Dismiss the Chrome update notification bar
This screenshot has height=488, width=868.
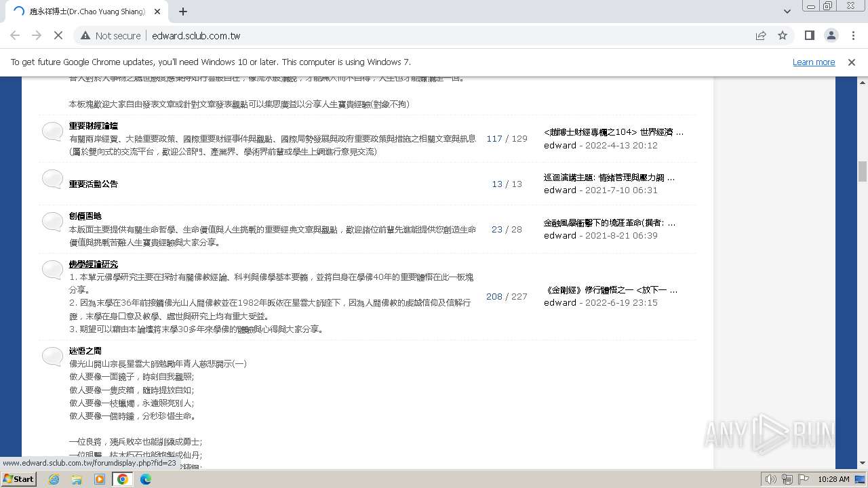[x=852, y=62]
